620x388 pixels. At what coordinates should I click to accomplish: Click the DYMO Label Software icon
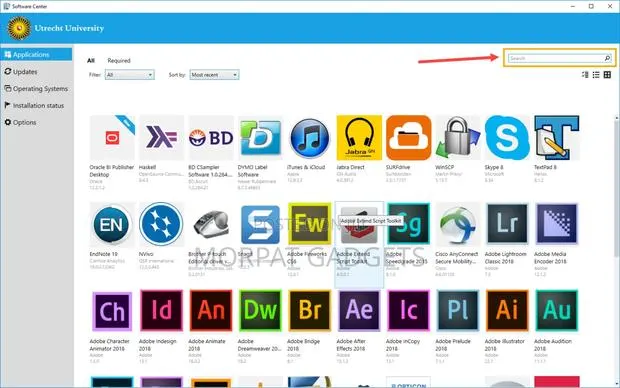260,138
